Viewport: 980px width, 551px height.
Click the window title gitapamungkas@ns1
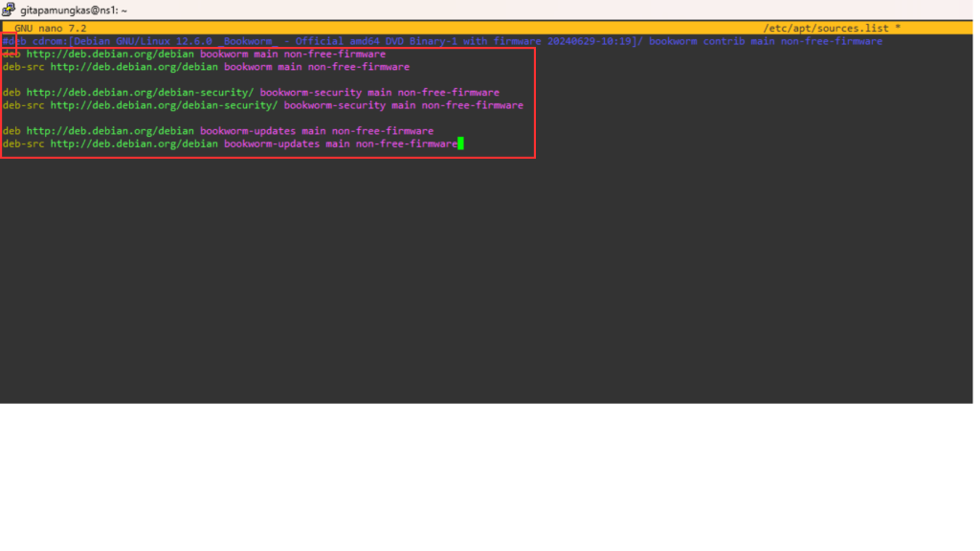click(x=74, y=10)
